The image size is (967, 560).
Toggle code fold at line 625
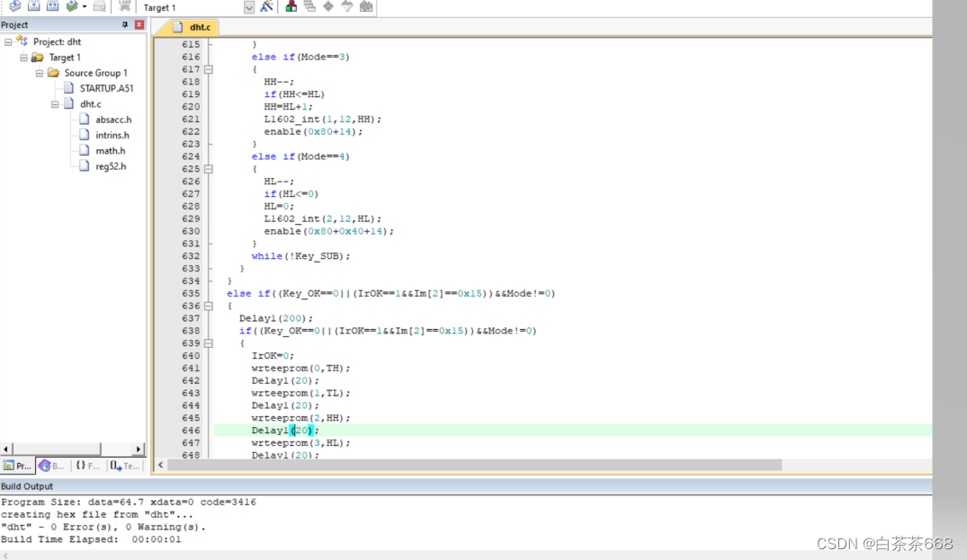click(209, 169)
